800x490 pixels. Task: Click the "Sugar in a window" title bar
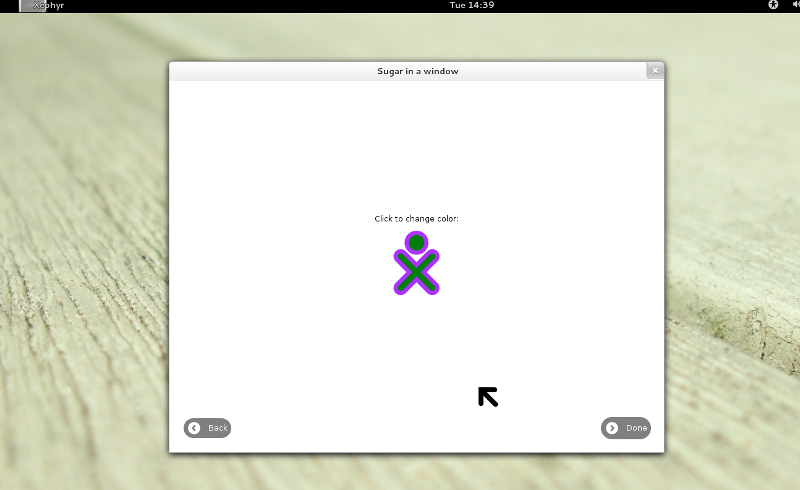417,71
